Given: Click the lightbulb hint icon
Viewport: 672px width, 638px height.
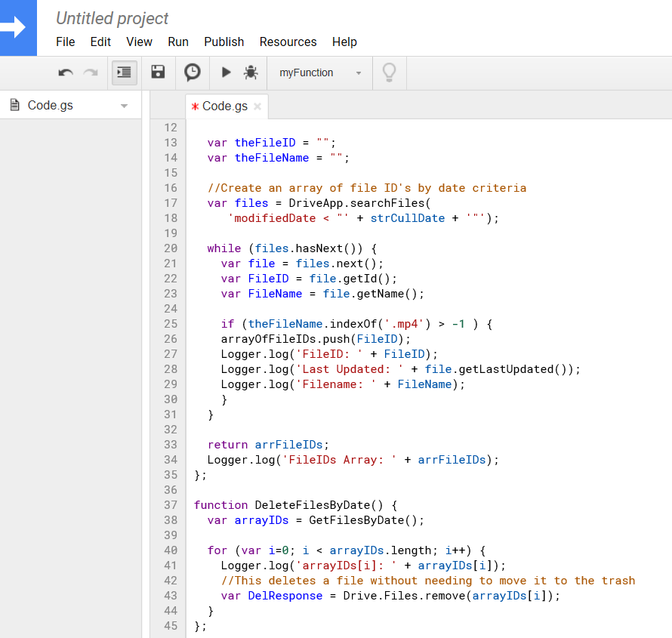Looking at the screenshot, I should click(x=389, y=72).
